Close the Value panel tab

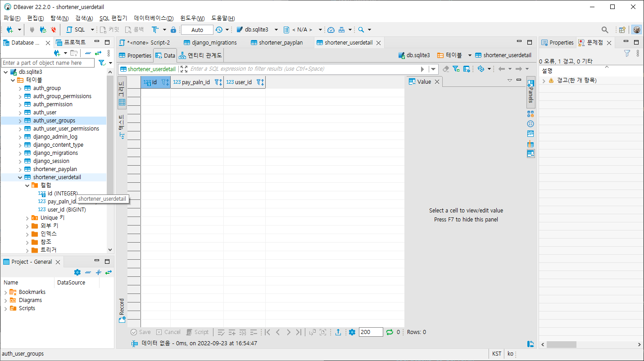coord(437,82)
